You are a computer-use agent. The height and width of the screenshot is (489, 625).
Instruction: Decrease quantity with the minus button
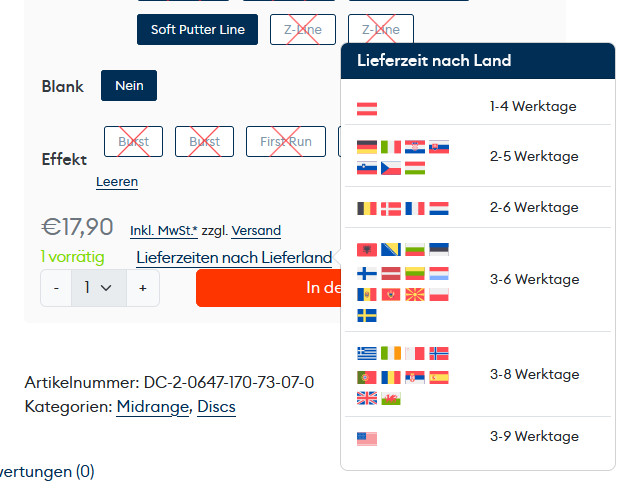click(56, 288)
